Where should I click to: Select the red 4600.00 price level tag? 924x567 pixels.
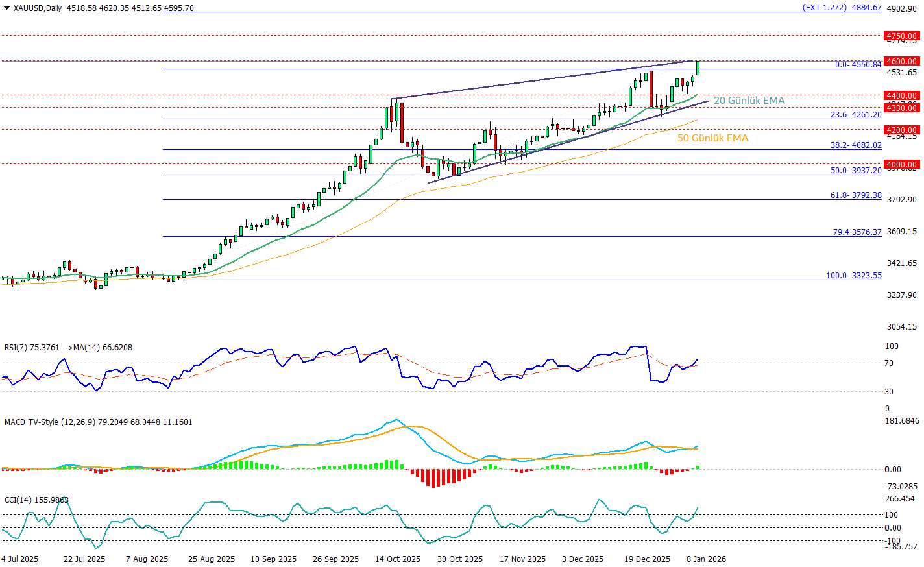tap(902, 61)
